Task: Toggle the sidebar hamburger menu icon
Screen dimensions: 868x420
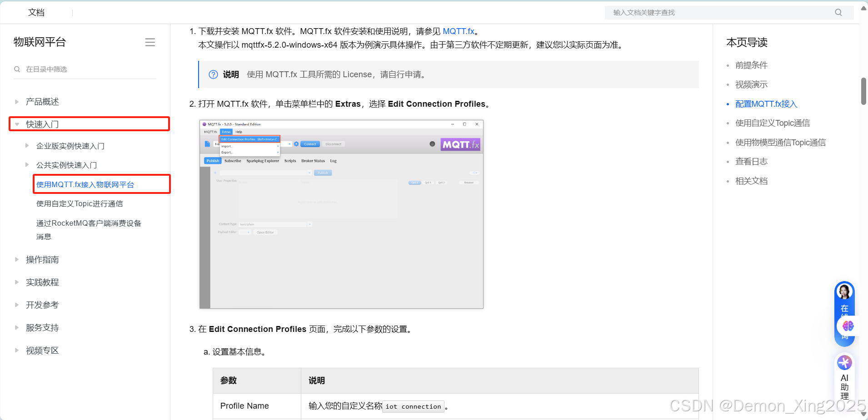Action: (x=150, y=42)
